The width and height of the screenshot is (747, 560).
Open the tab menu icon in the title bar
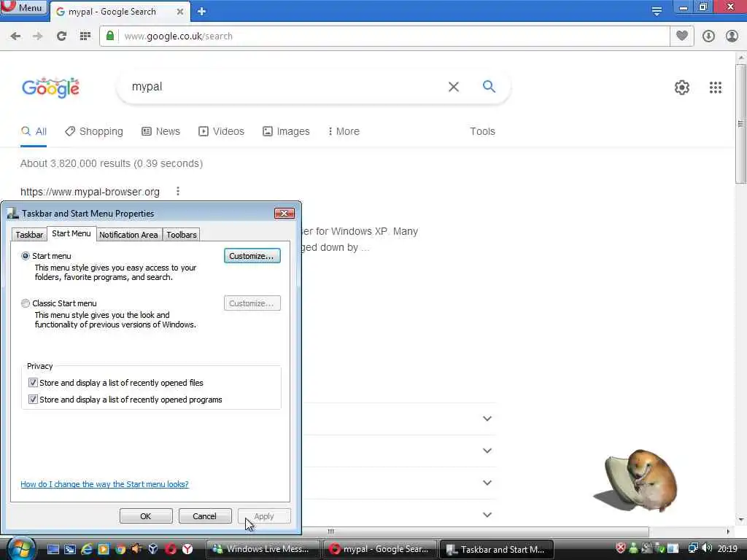[657, 11]
